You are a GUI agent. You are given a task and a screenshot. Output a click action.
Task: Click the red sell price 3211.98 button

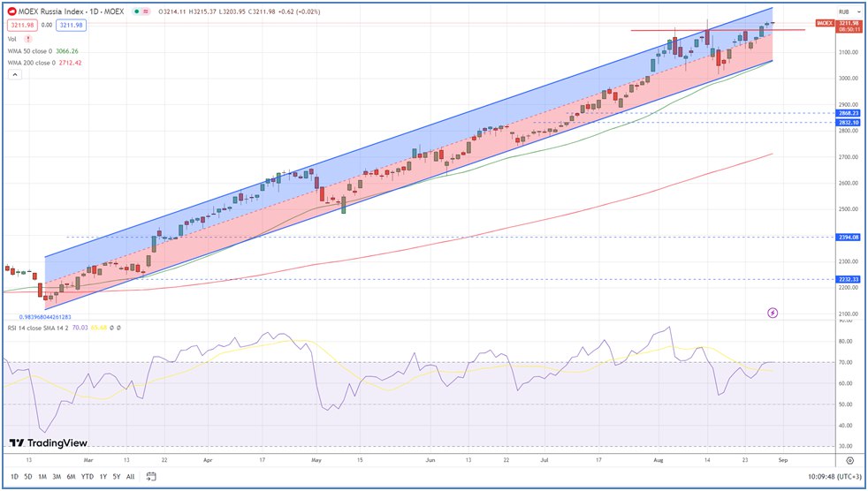point(22,25)
